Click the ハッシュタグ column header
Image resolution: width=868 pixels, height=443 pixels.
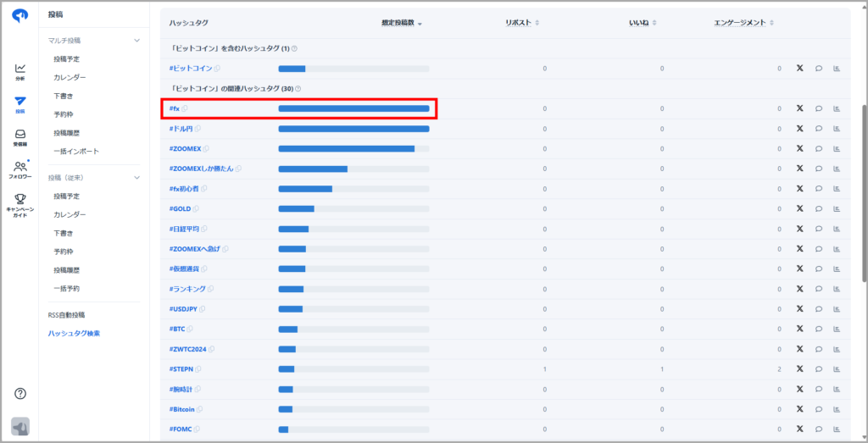click(x=189, y=23)
